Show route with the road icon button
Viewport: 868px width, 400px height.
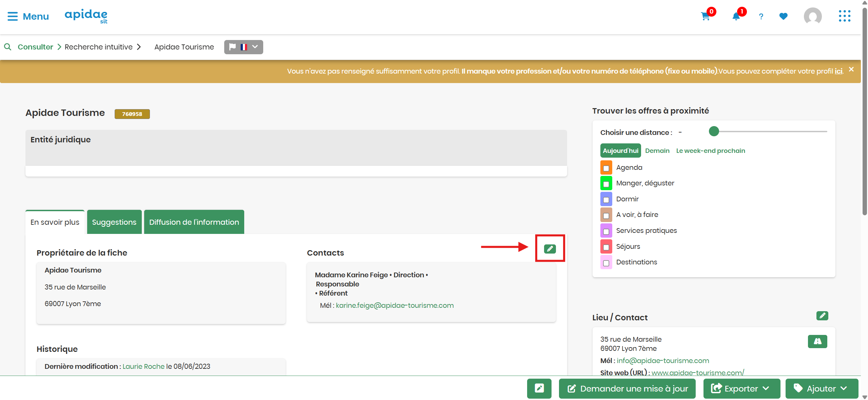click(817, 341)
